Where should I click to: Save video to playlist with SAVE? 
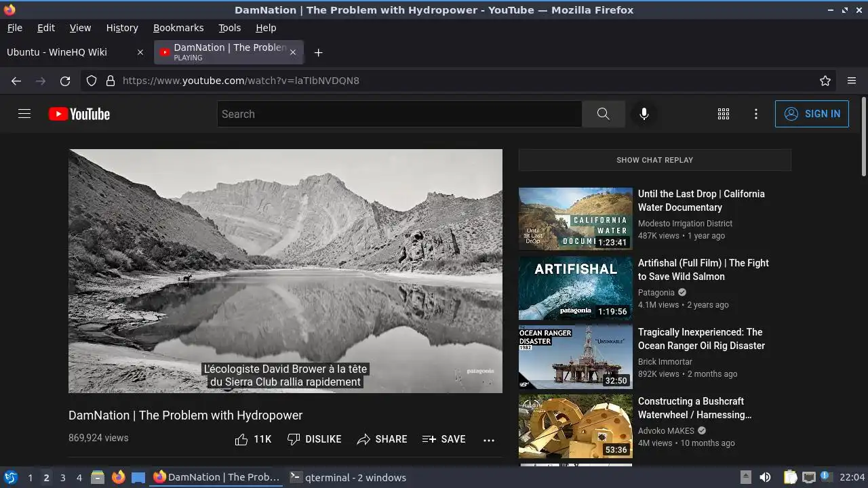tap(443, 439)
